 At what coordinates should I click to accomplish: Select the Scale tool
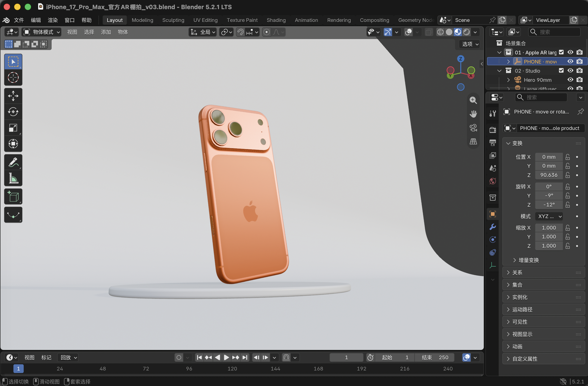pos(13,128)
